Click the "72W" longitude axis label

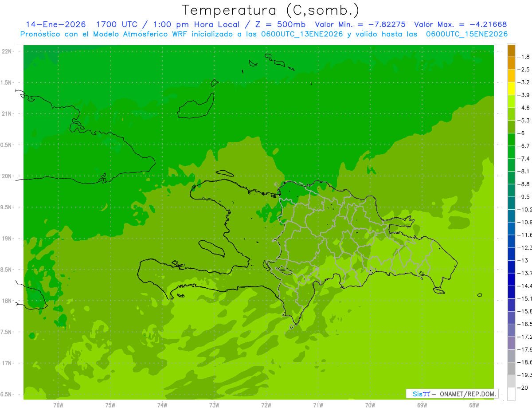tap(266, 404)
